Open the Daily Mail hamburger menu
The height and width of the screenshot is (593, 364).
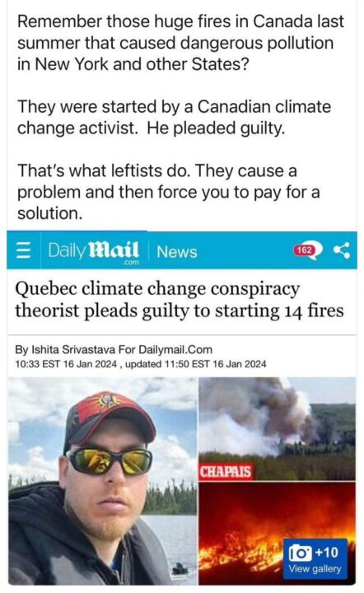click(x=23, y=250)
